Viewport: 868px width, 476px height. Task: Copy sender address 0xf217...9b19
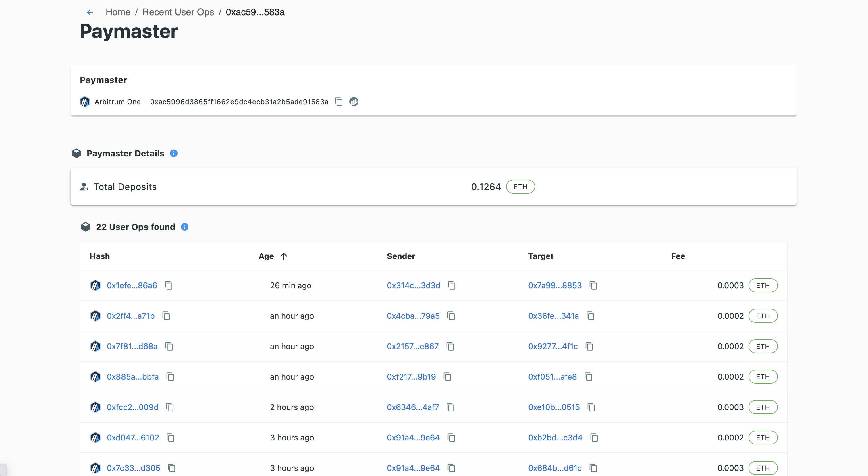[447, 377]
